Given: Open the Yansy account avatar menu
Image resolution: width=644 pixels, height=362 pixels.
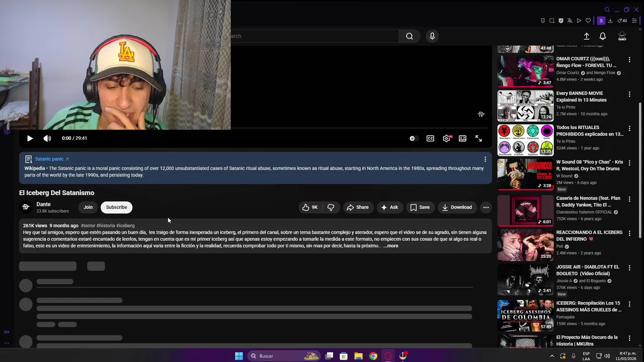Looking at the screenshot, I should coord(622,36).
